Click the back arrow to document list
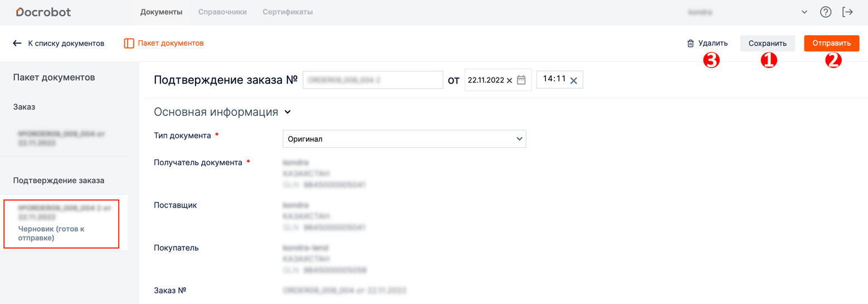The image size is (868, 304). tap(17, 43)
